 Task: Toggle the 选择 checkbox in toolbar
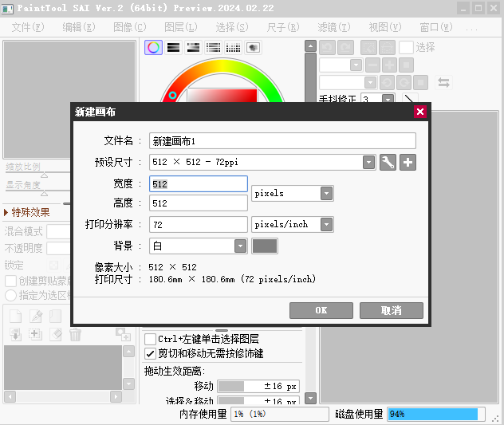(406, 48)
